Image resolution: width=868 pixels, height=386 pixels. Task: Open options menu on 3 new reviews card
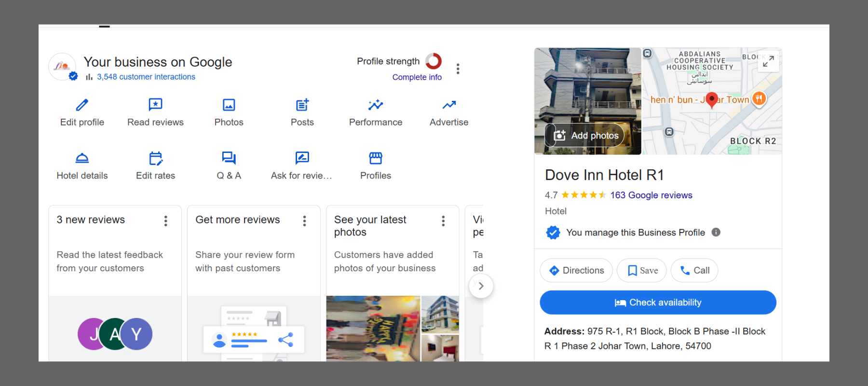165,221
